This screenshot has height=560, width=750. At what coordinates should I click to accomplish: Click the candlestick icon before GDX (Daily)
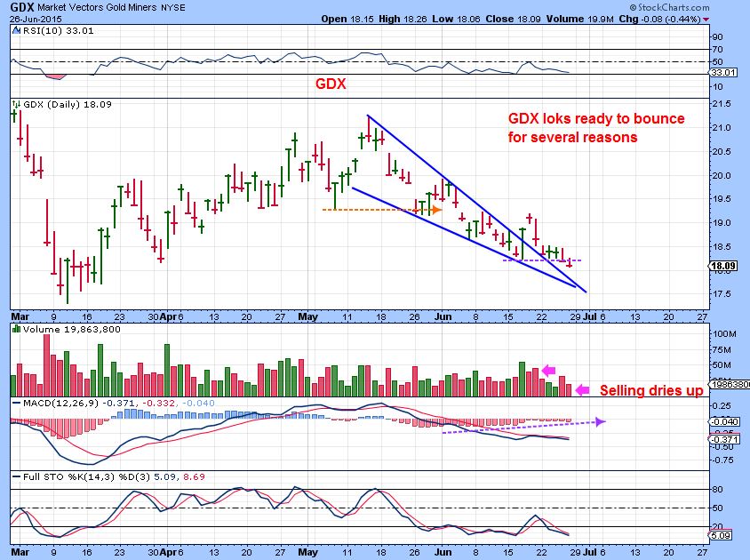(16, 104)
